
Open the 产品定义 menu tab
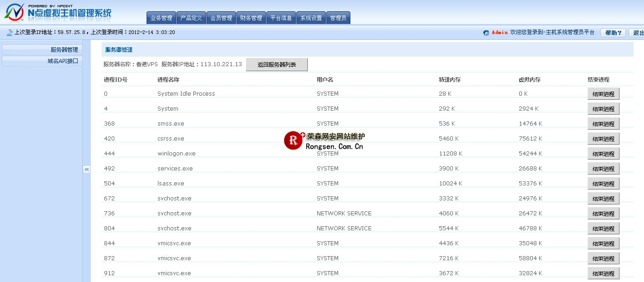pos(191,18)
